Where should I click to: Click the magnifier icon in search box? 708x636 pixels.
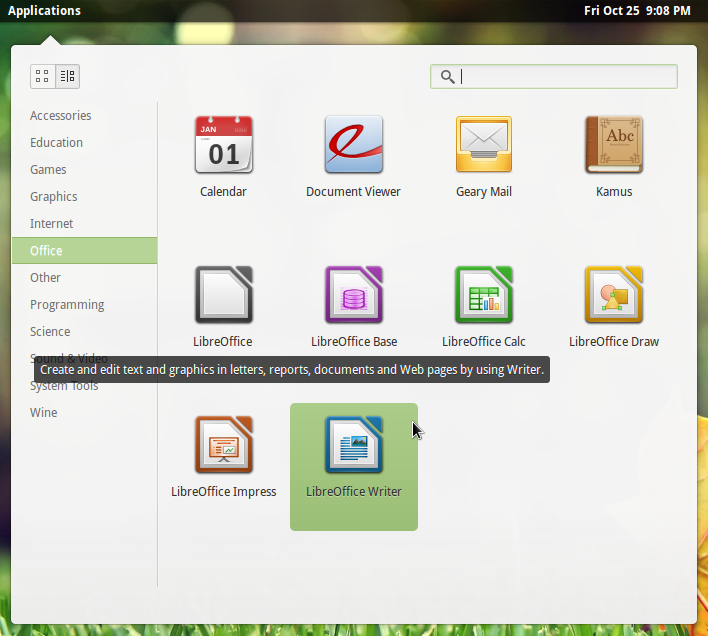[x=447, y=77]
